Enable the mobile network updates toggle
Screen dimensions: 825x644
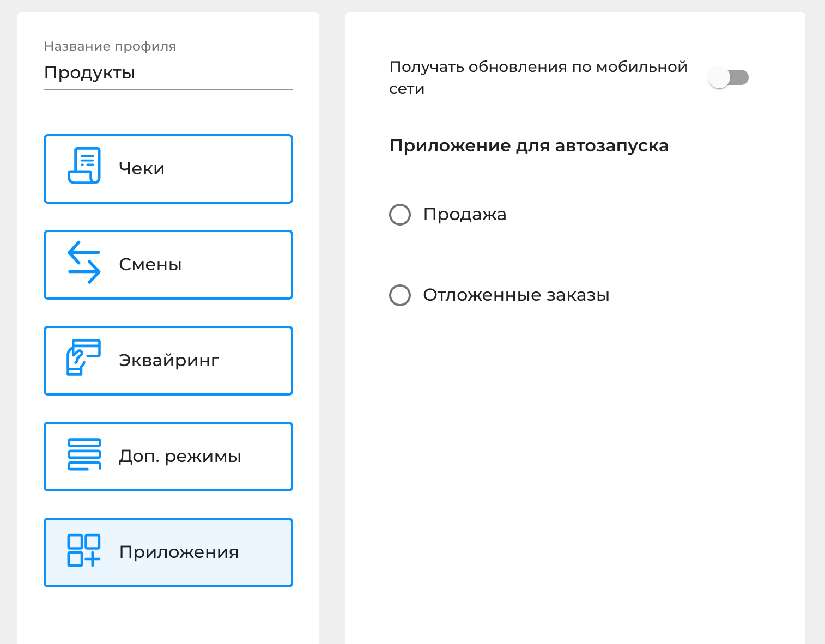(x=728, y=77)
